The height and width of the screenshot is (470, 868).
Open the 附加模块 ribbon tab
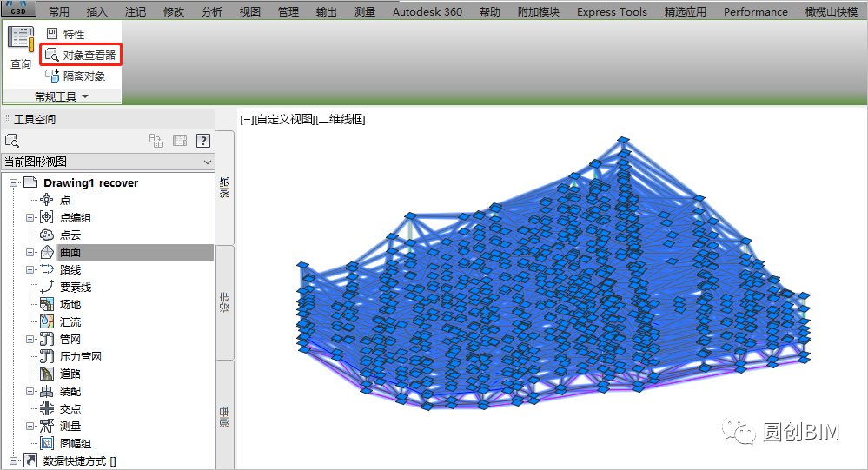538,11
